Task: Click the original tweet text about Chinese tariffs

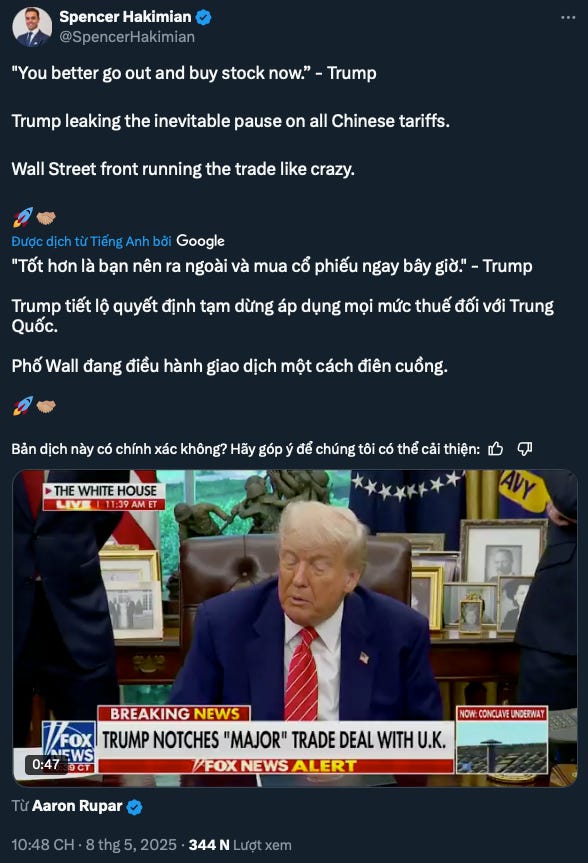Action: pyautogui.click(x=231, y=121)
